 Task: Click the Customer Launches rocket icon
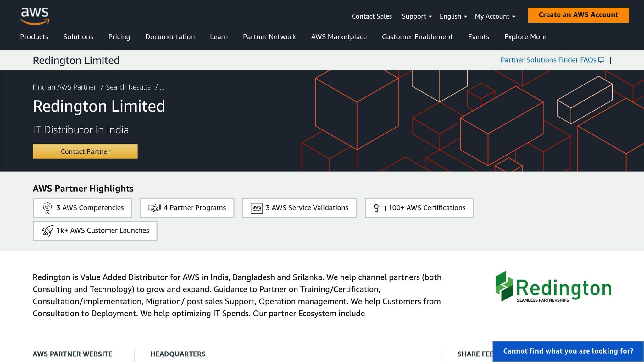[x=47, y=231]
